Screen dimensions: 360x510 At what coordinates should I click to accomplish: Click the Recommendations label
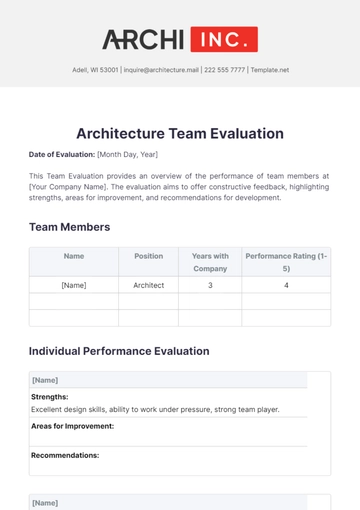65,455
